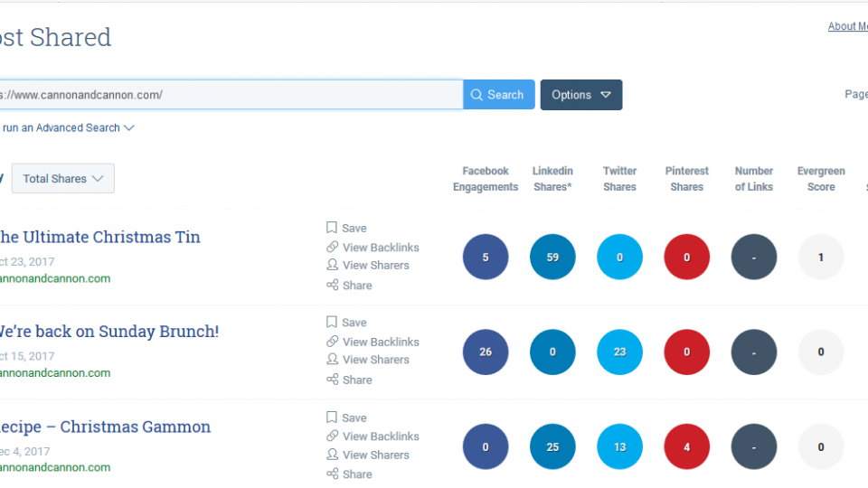
Task: Click domain link under Christmas Gammon title
Action: [x=55, y=467]
